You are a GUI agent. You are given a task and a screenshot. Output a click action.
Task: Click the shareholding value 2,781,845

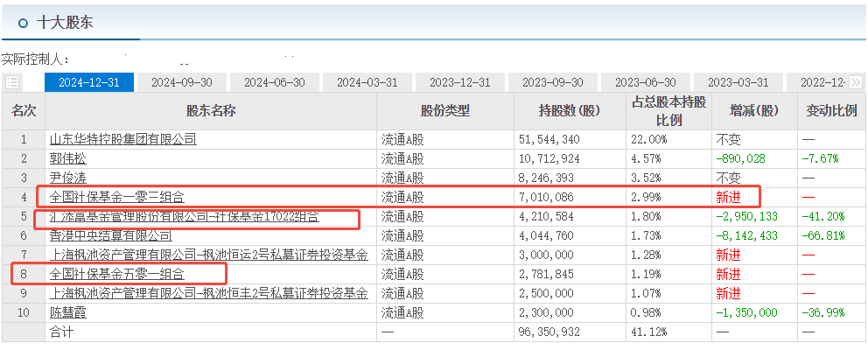point(546,274)
